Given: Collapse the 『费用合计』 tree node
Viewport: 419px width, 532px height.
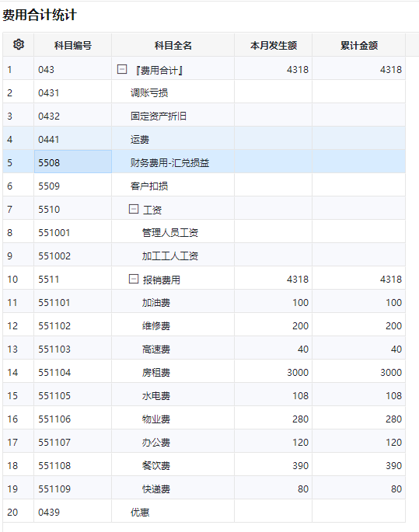Looking at the screenshot, I should point(122,70).
